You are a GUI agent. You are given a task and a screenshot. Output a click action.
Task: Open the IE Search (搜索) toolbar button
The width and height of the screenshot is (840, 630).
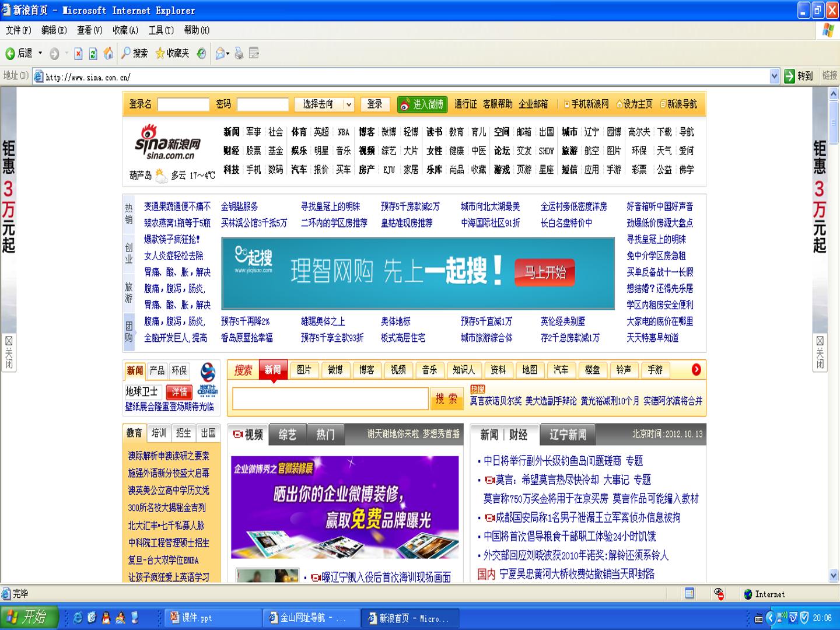(x=134, y=54)
